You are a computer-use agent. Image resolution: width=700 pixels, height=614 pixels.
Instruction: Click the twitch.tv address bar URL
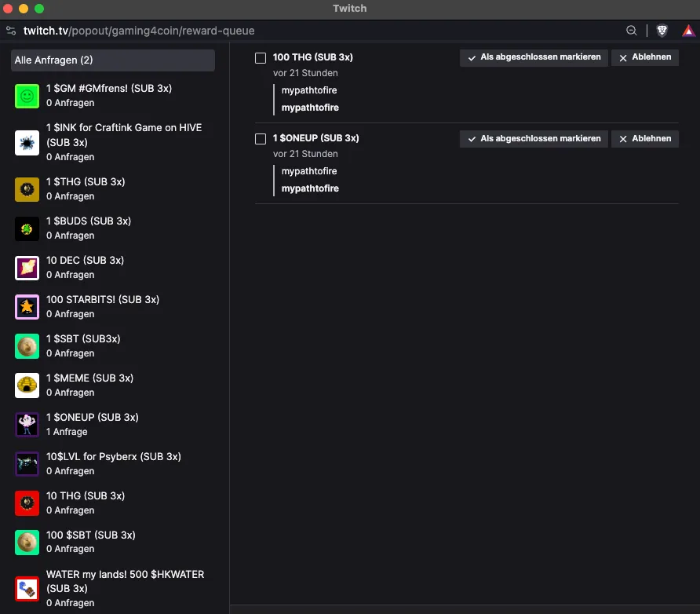(x=139, y=31)
